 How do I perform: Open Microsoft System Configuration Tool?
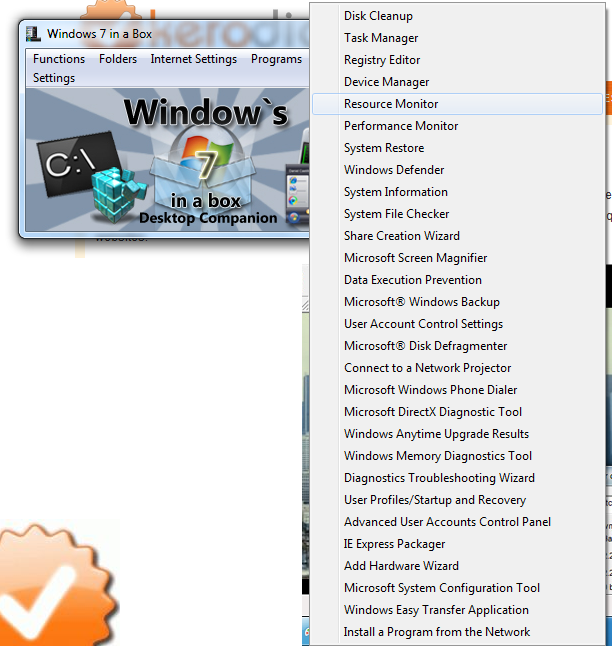(x=457, y=588)
